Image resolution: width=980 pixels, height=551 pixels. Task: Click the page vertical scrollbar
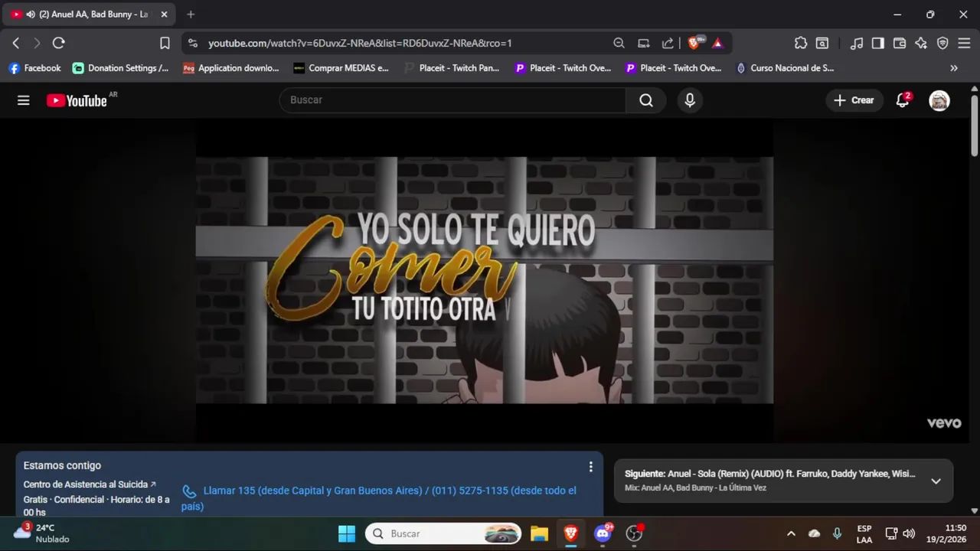point(974,126)
